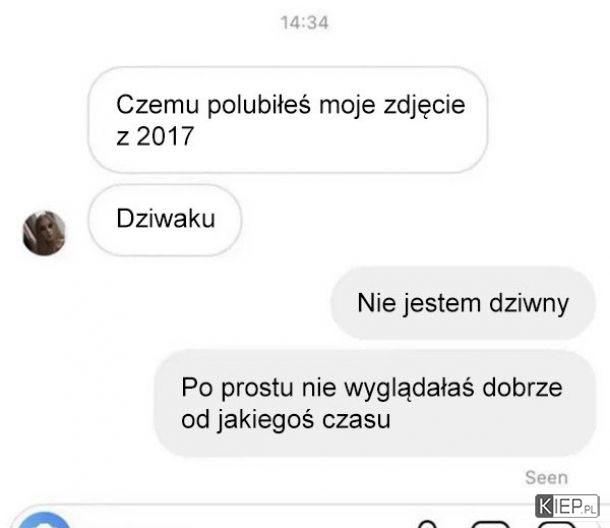Tap the blue camera button in message bar

[44, 521]
